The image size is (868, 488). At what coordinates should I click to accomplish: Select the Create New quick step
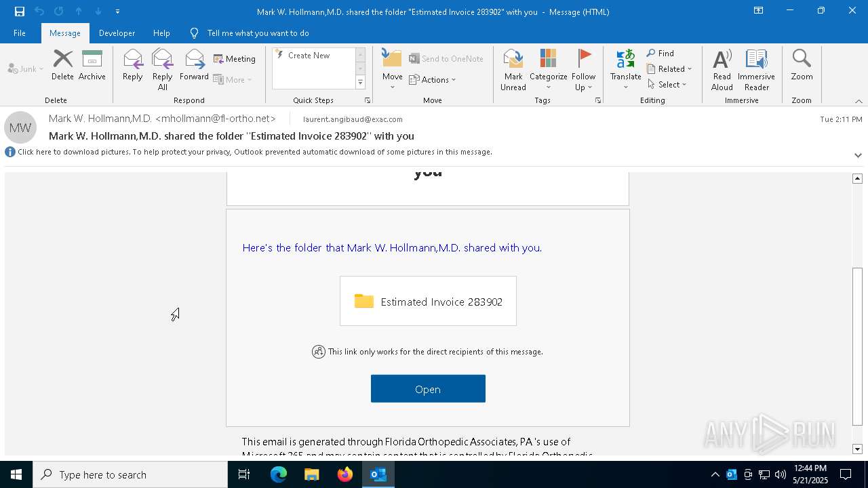tap(313, 56)
